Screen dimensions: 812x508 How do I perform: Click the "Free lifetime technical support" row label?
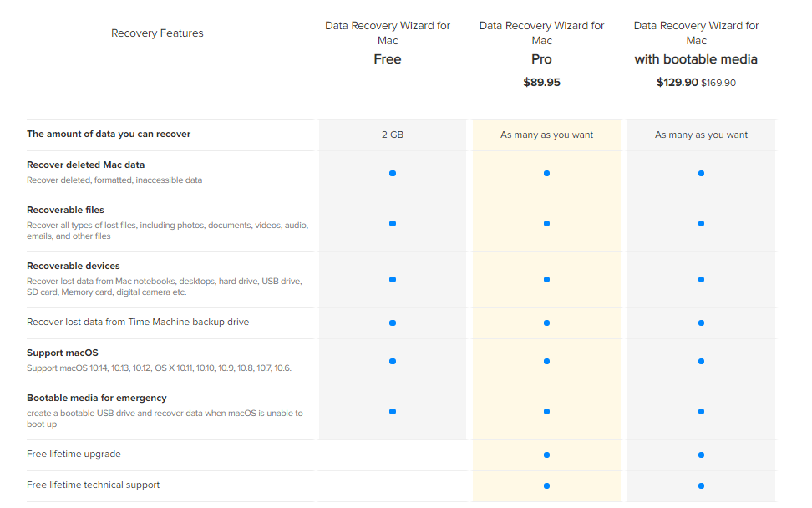click(x=94, y=485)
